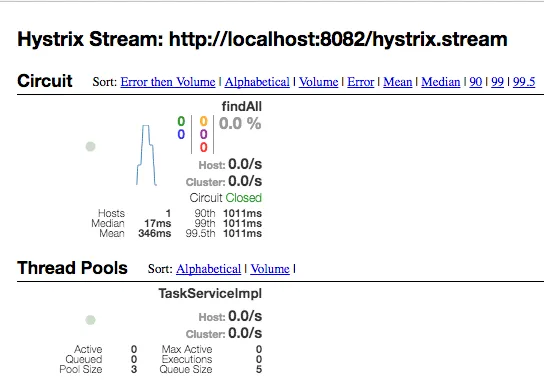Click the Circuit section heading
The height and width of the screenshot is (391, 544).
(x=45, y=81)
